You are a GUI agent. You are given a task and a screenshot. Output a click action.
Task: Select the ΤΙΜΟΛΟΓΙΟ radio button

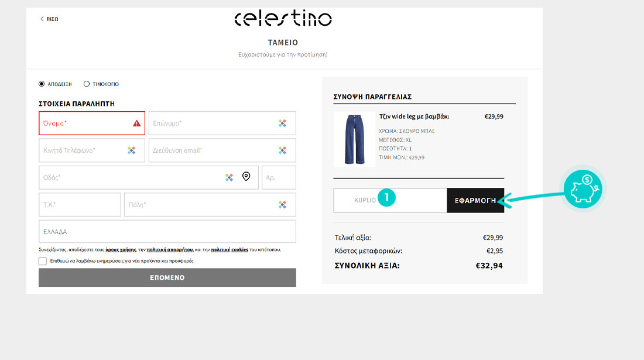tap(87, 84)
